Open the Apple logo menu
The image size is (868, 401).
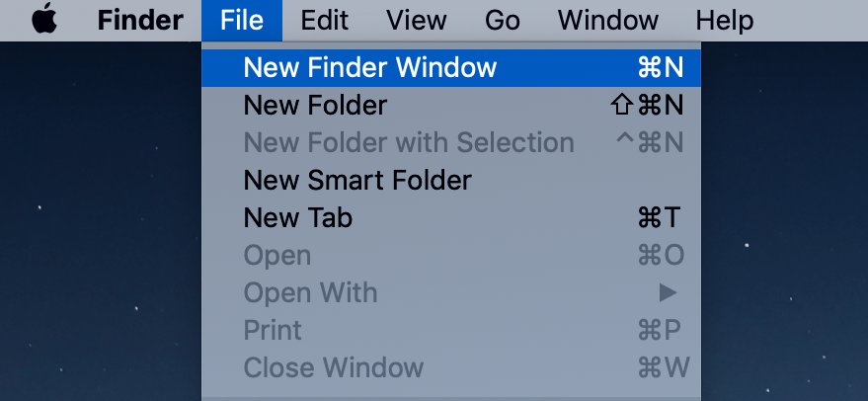(x=44, y=21)
